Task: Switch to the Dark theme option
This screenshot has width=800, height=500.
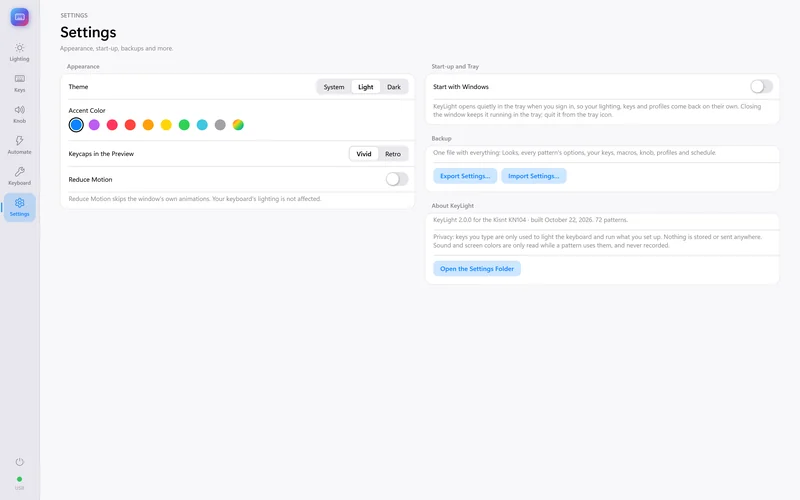Action: coord(393,87)
